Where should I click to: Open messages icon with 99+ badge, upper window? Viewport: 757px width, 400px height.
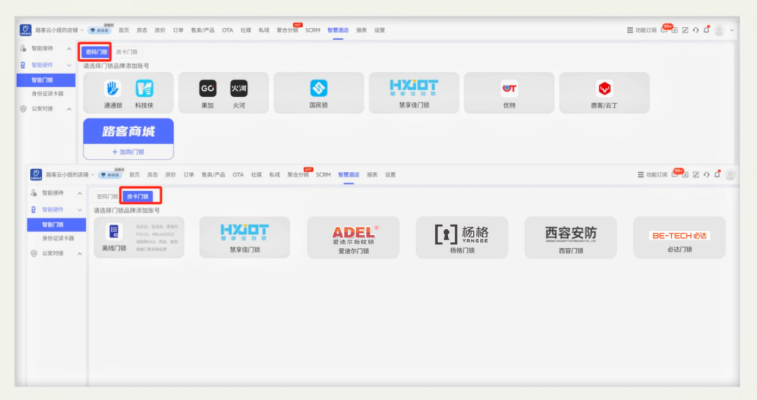(665, 29)
